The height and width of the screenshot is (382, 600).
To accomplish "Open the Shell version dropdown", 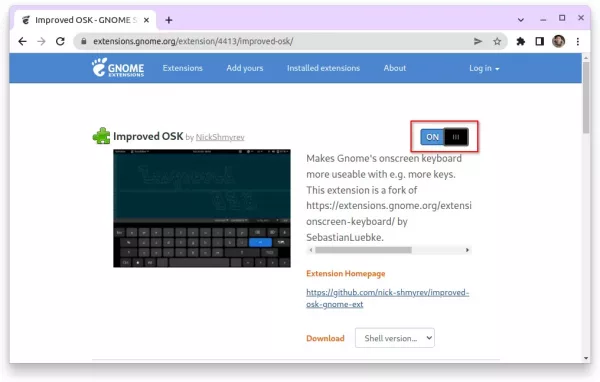I will pos(395,338).
